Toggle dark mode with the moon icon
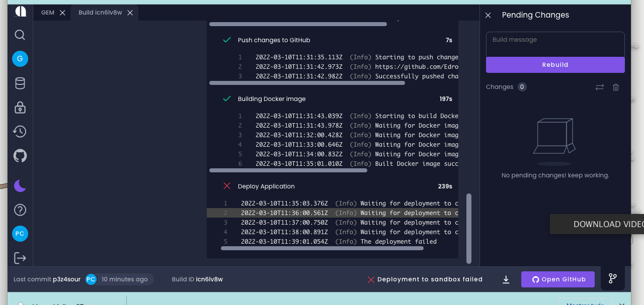The width and height of the screenshot is (644, 305). pyautogui.click(x=20, y=186)
